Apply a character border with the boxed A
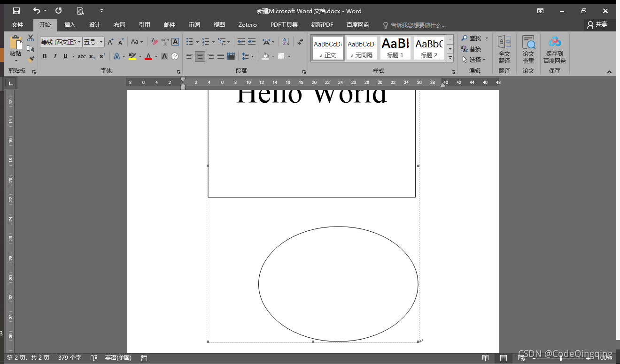 pos(175,42)
